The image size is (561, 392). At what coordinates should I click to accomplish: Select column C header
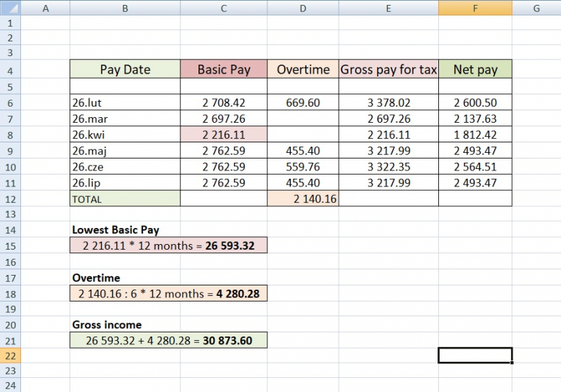point(223,8)
